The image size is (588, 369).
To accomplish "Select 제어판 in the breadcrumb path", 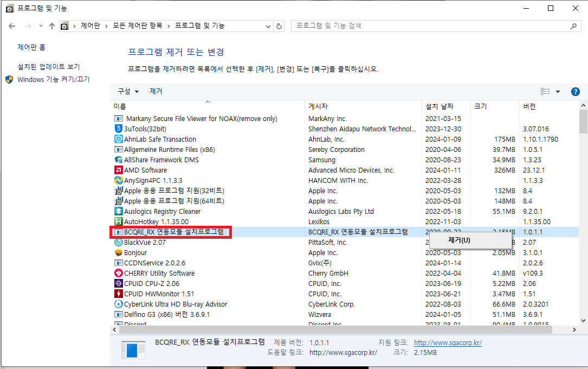I will pos(91,26).
